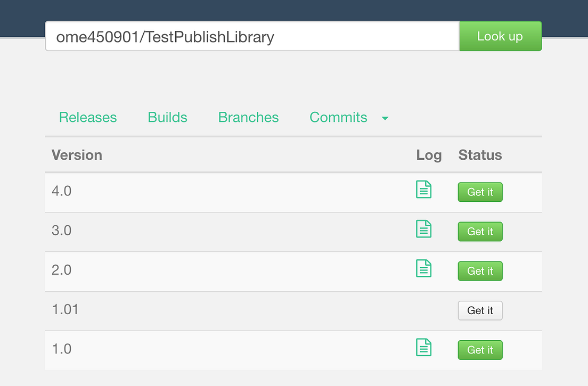
Task: Click Get it for release 2.0
Action: click(x=480, y=271)
